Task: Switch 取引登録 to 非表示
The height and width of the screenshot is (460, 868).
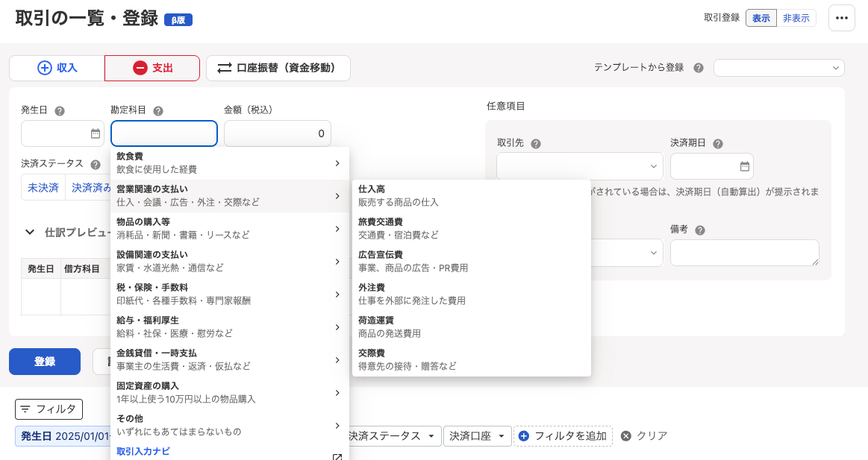Action: pyautogui.click(x=796, y=17)
